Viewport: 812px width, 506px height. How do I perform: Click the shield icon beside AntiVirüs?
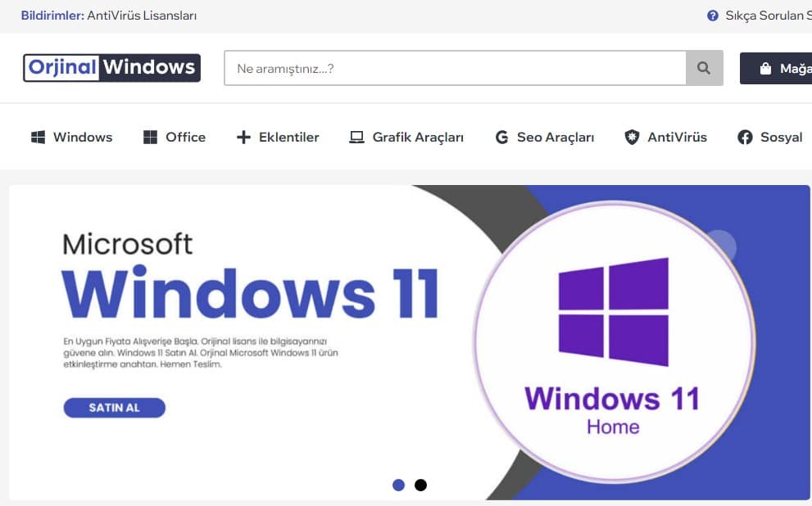point(632,137)
